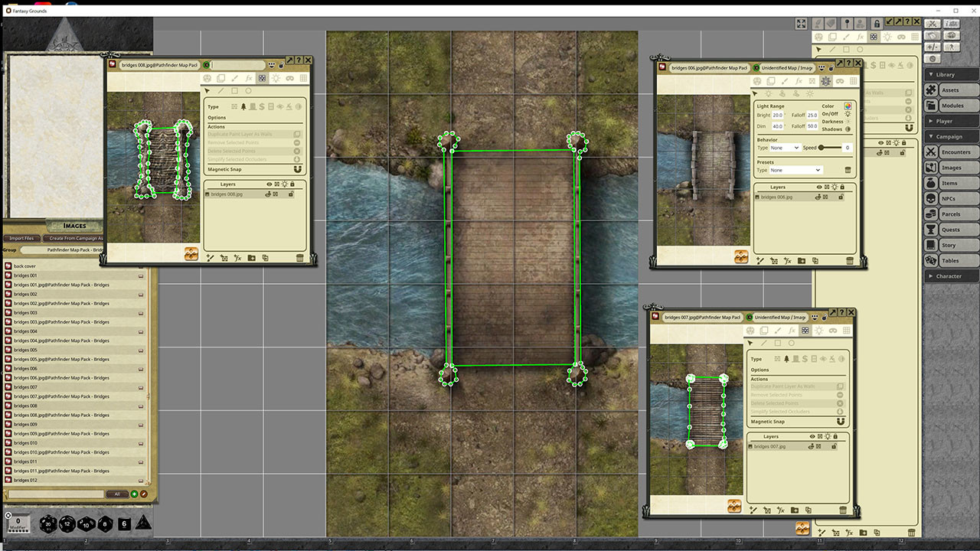Switch to the Unidentified Map / Image tab
Image resolution: width=980 pixels, height=551 pixels.
786,68
